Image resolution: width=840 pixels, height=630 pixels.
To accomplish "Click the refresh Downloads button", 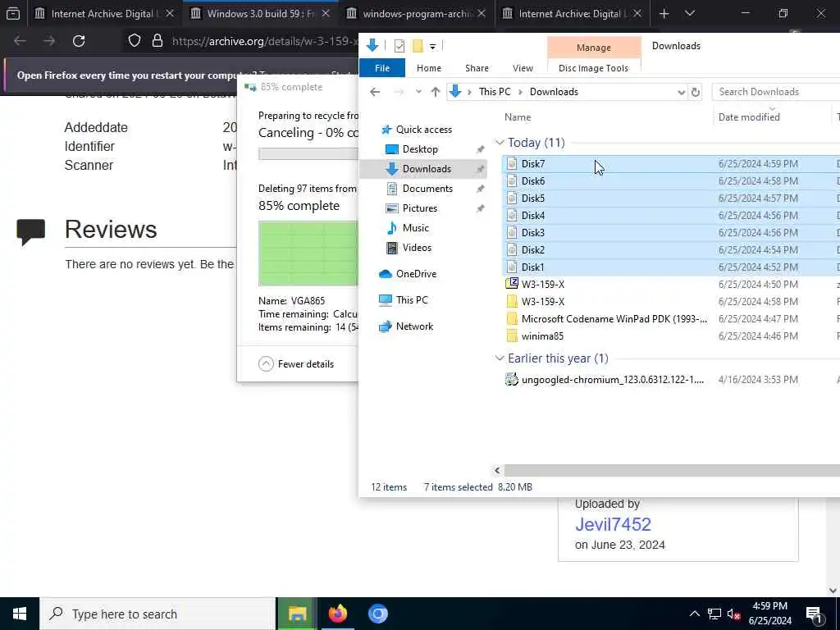I will click(x=696, y=92).
